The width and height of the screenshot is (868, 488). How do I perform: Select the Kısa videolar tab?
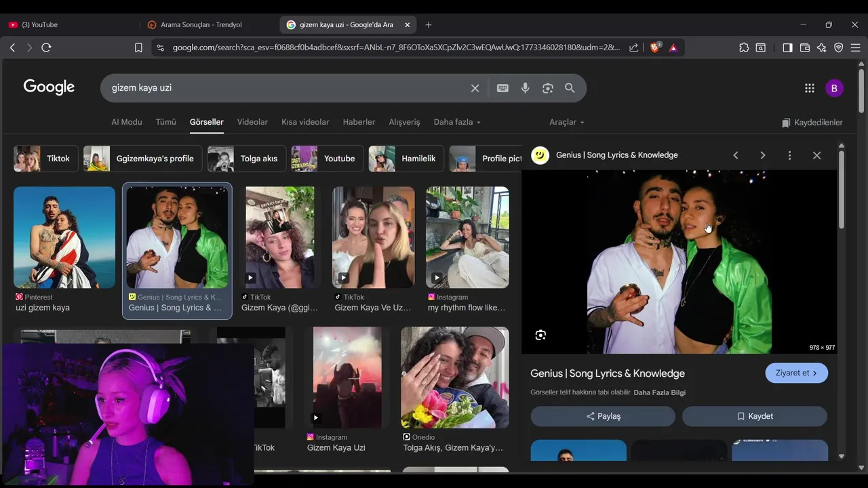click(305, 122)
